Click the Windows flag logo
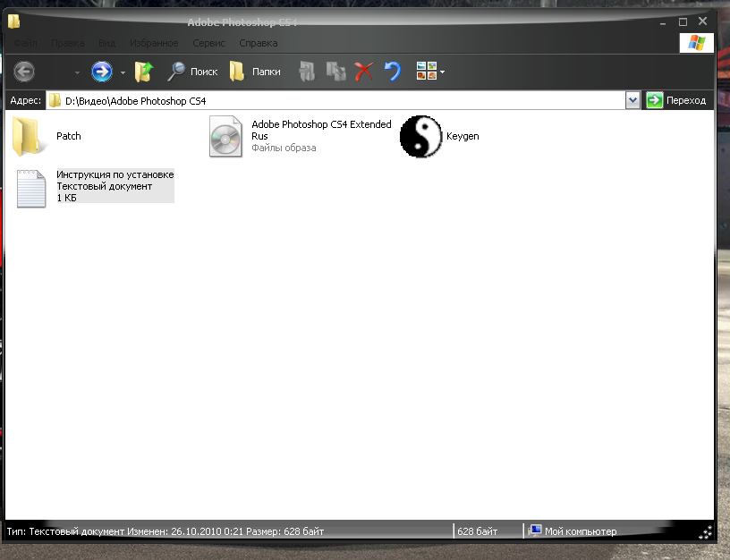Viewport: 730px width, 560px height. click(697, 43)
